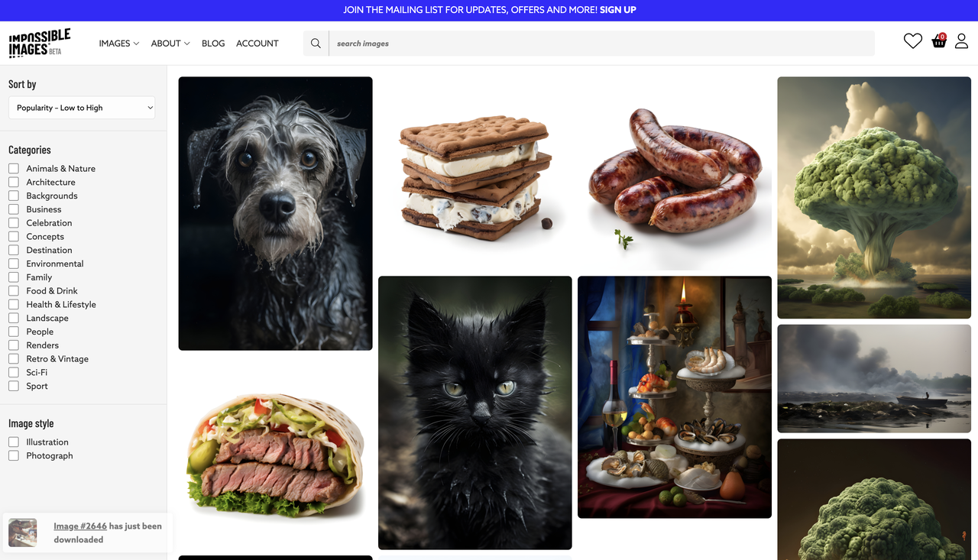The height and width of the screenshot is (560, 978).
Task: Open the user profile icon
Action: [962, 41]
